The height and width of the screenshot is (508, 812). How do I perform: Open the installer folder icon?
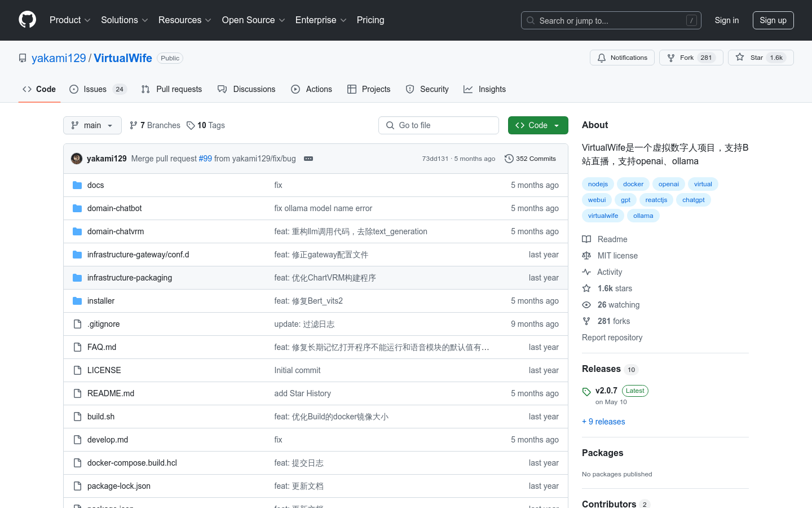77,301
